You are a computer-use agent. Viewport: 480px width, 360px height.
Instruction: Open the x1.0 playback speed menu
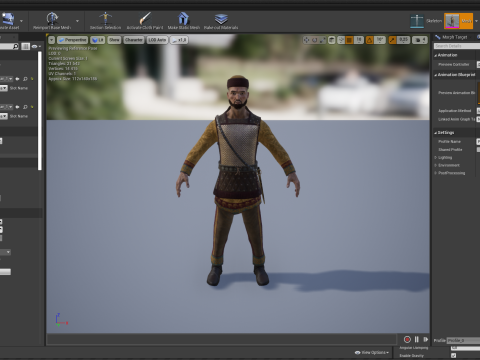pyautogui.click(x=179, y=40)
